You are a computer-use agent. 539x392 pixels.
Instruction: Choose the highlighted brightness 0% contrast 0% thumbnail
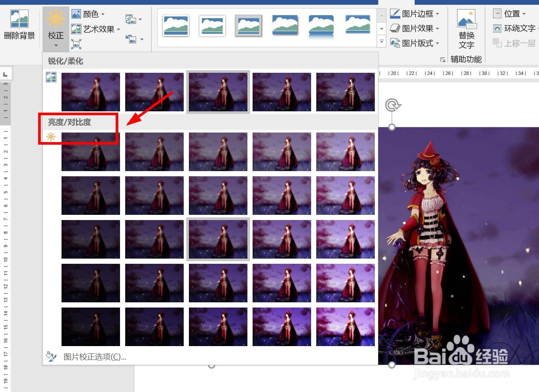(x=218, y=239)
